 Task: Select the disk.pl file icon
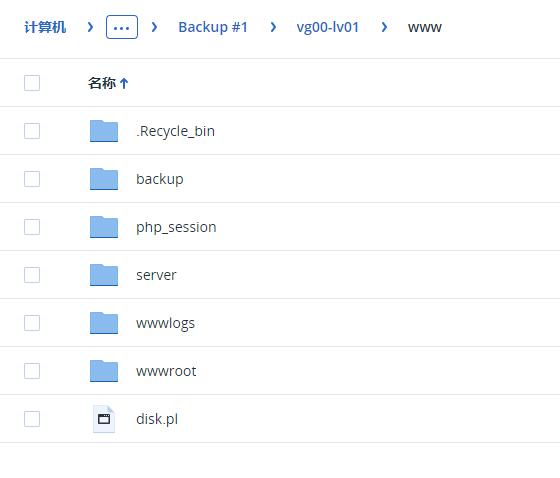[104, 419]
